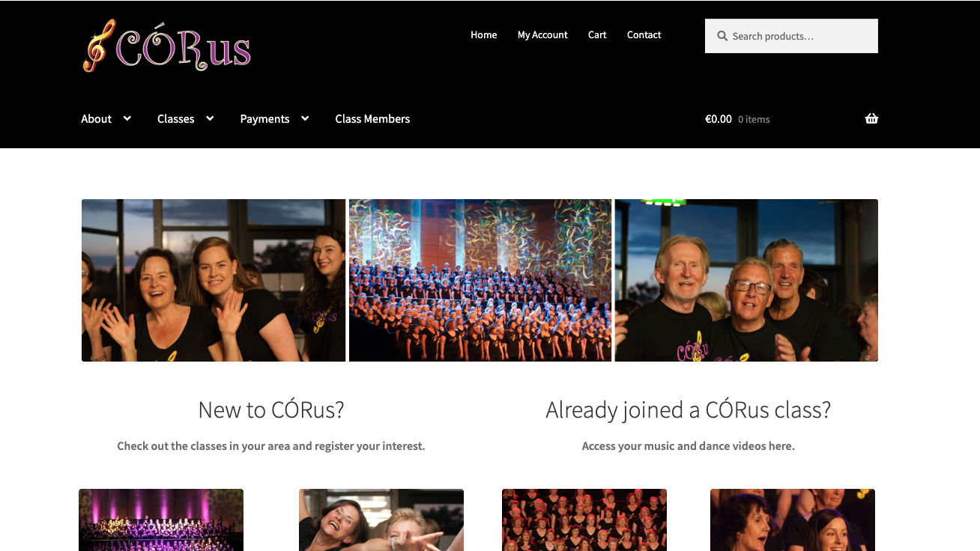
Task: Open the laughing women pointing thumbnail
Action: click(381, 520)
